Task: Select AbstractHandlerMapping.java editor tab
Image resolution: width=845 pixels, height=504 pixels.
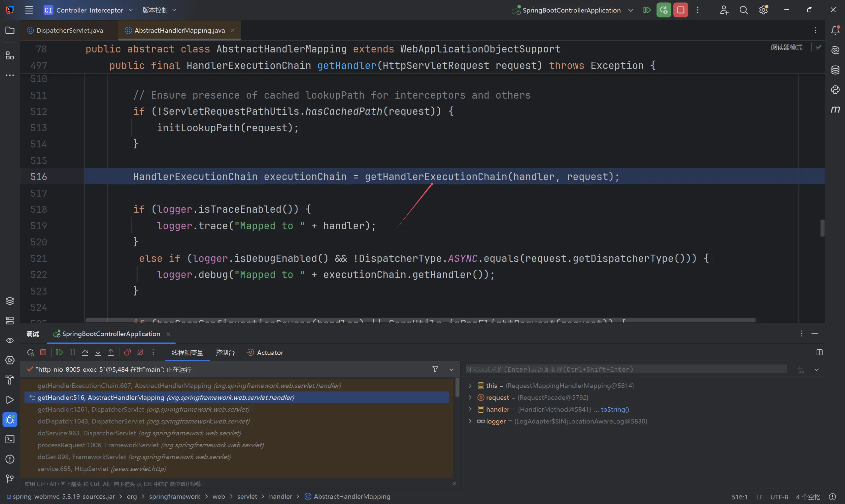Action: [x=179, y=30]
